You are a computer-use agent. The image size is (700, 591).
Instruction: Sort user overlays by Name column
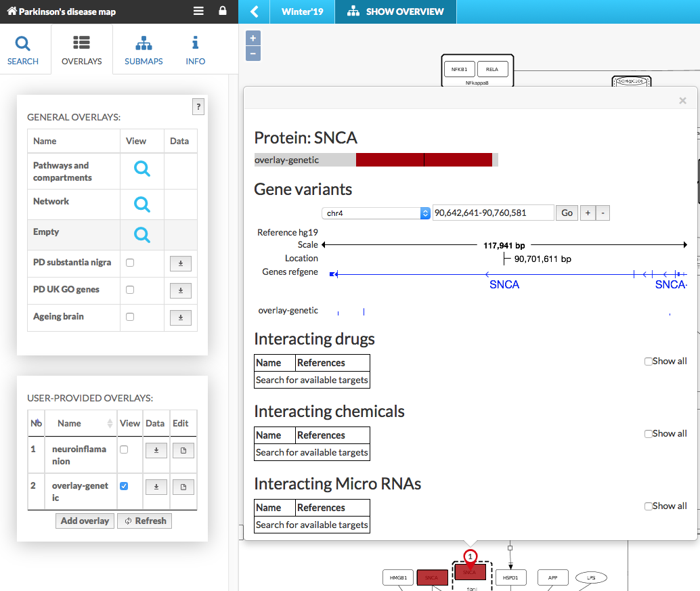82,423
